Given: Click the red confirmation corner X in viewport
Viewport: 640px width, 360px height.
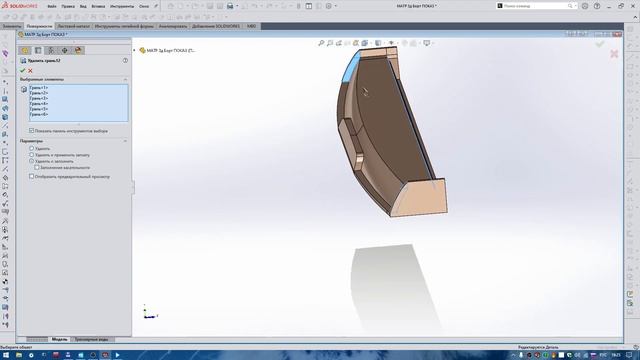Looking at the screenshot, I should 614,53.
